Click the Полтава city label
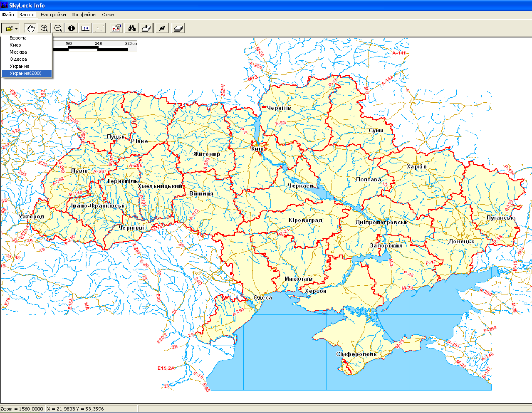Screen dimensions: 532x413 point(369,179)
